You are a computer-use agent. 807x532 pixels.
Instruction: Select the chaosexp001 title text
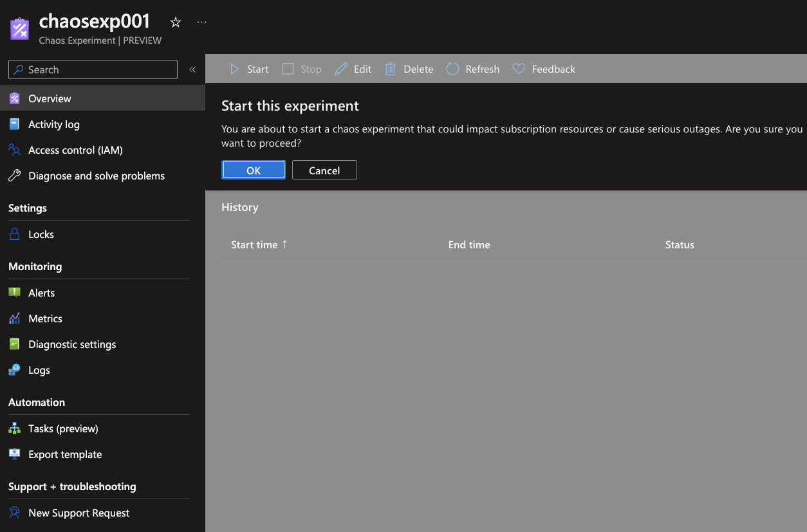94,21
